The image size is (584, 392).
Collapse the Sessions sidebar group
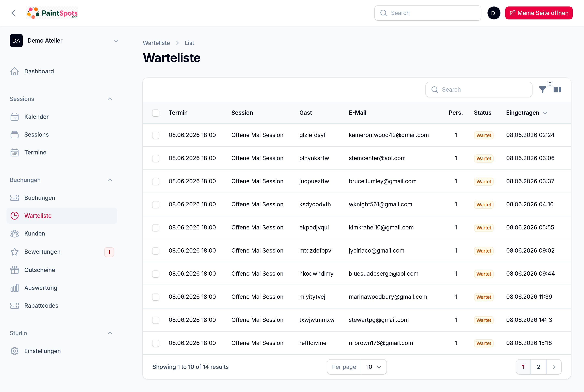[110, 99]
